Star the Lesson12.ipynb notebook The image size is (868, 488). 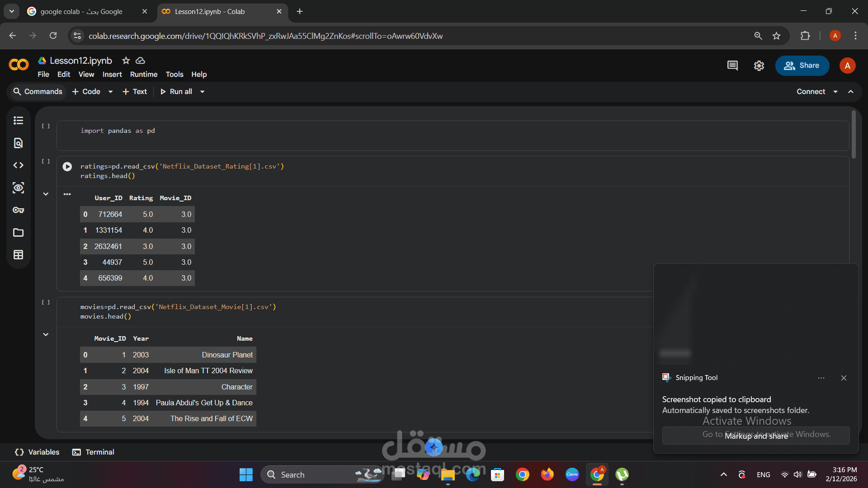tap(126, 61)
